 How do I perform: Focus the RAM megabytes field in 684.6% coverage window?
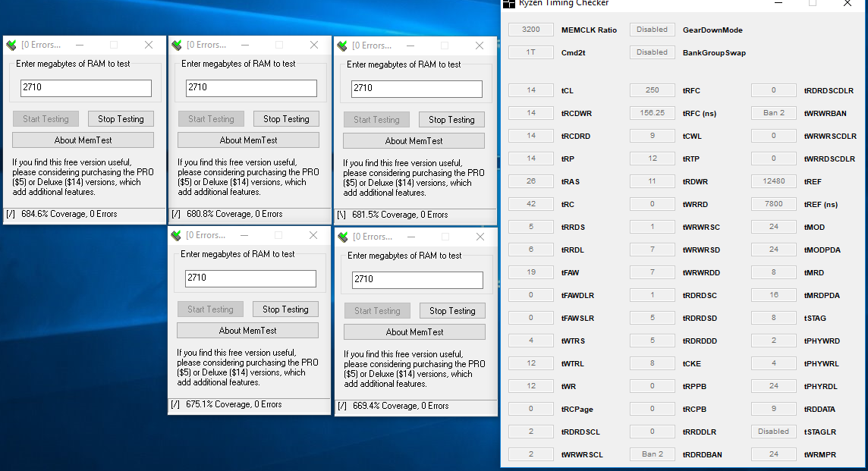(x=86, y=88)
